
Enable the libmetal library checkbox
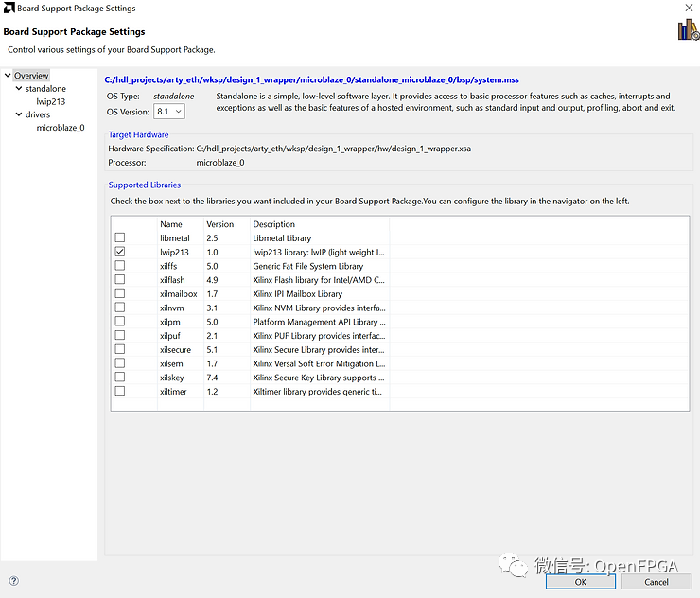[120, 238]
